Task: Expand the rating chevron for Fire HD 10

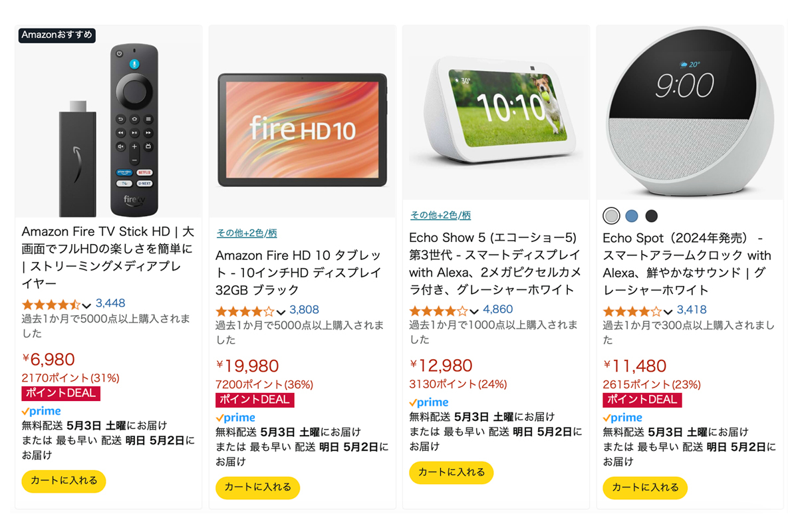Action: [x=281, y=312]
